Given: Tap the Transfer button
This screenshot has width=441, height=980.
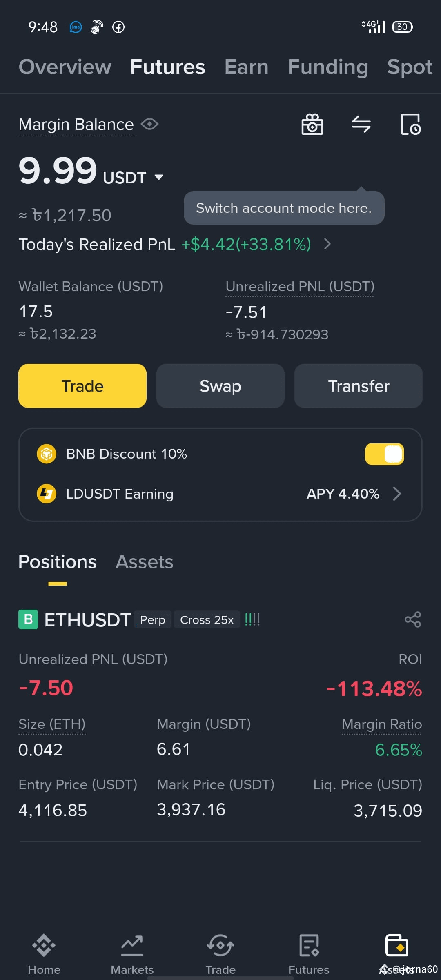Looking at the screenshot, I should (359, 386).
